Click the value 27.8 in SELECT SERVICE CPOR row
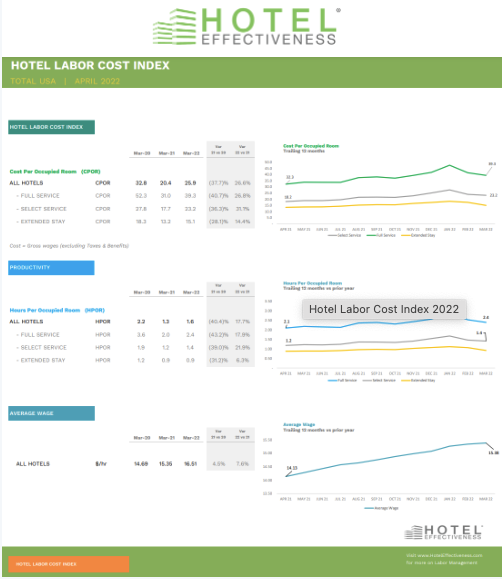Image resolution: width=502 pixels, height=579 pixels. tap(141, 209)
